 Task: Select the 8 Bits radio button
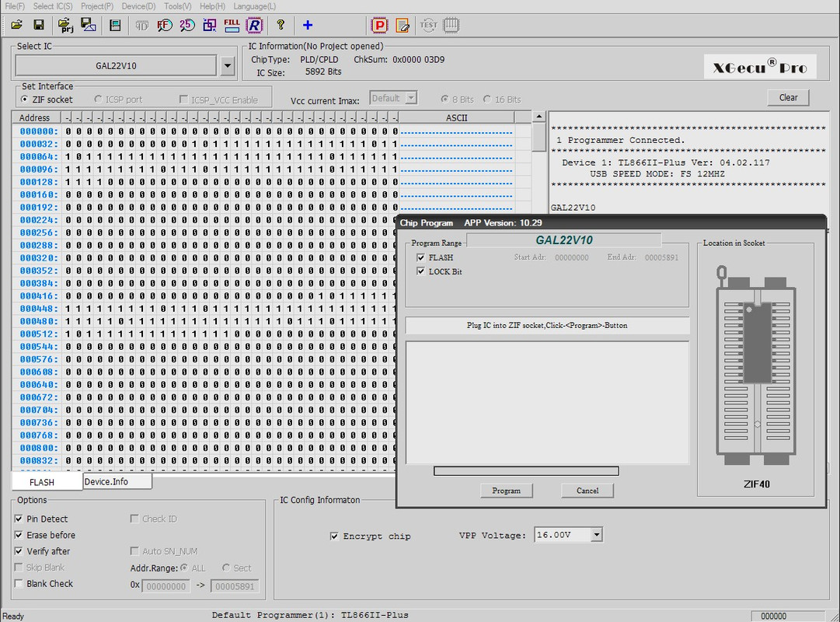click(x=444, y=100)
